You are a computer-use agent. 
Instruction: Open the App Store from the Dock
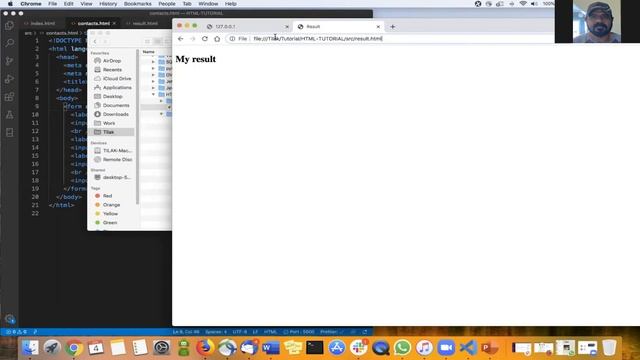[337, 348]
